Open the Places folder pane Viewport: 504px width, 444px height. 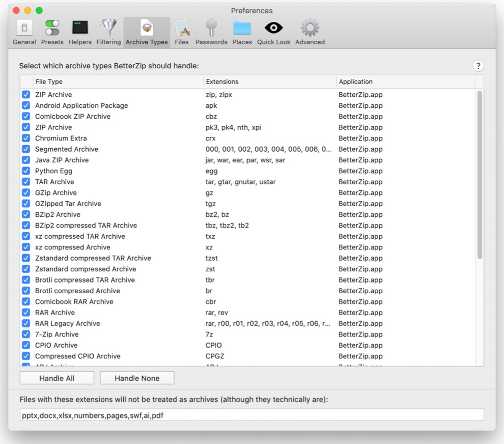[x=242, y=33]
